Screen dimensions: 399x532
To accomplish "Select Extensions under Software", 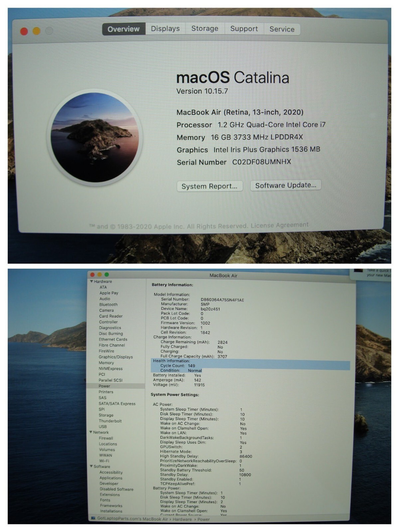I will tap(110, 495).
